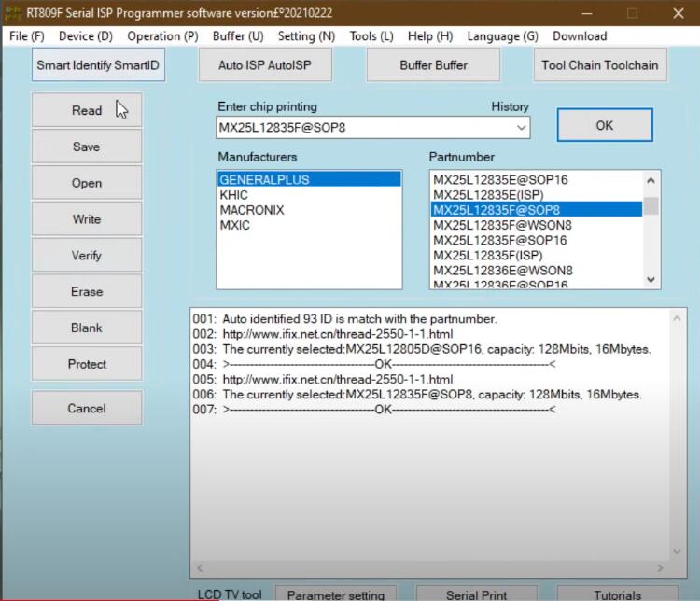Select MX25L12835F@SOP8 part number
Screen dimensions: 700x601
tap(537, 210)
